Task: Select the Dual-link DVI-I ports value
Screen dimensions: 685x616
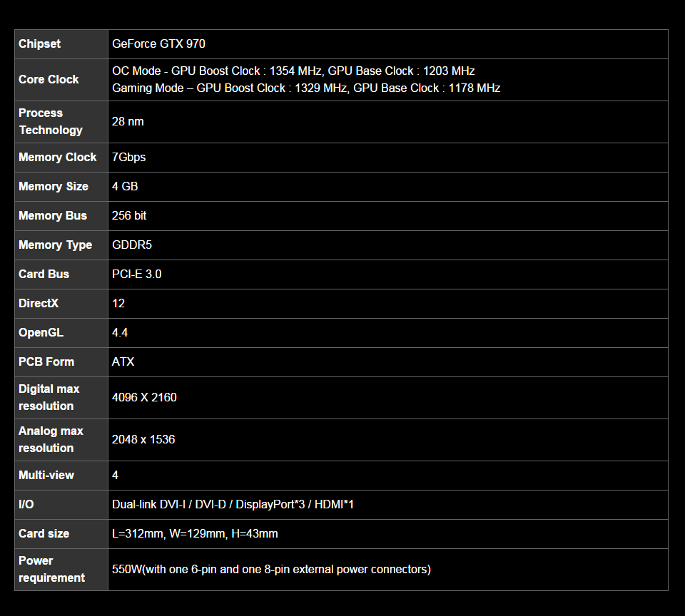Action: (x=233, y=505)
